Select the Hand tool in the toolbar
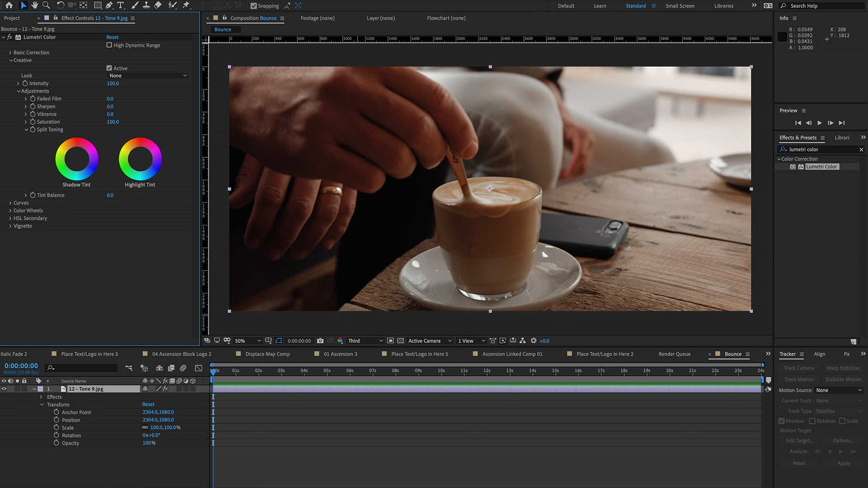The height and width of the screenshot is (488, 868). click(x=35, y=5)
